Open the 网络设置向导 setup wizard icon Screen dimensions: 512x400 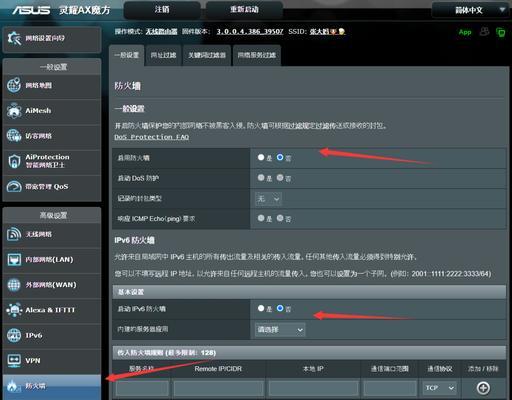coord(14,38)
